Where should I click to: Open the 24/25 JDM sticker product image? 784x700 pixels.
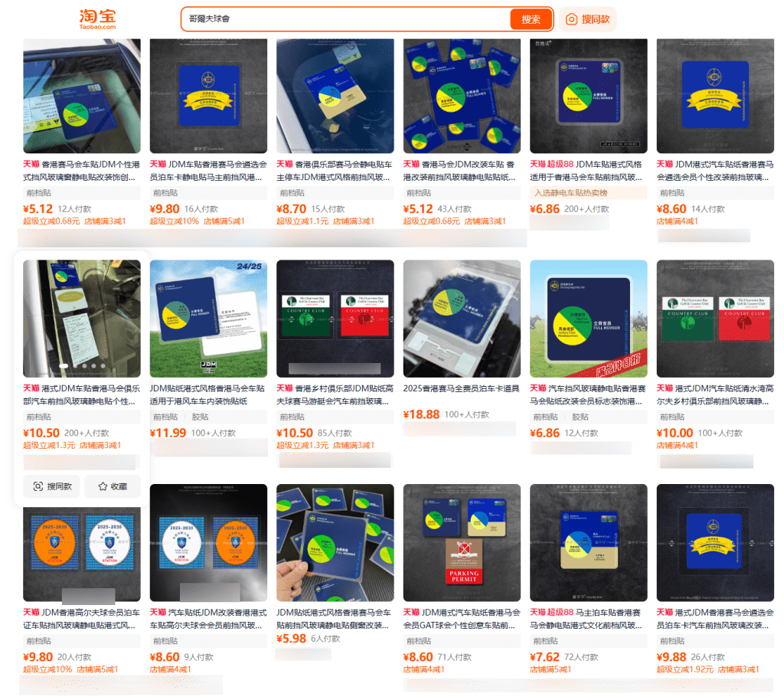pos(208,319)
